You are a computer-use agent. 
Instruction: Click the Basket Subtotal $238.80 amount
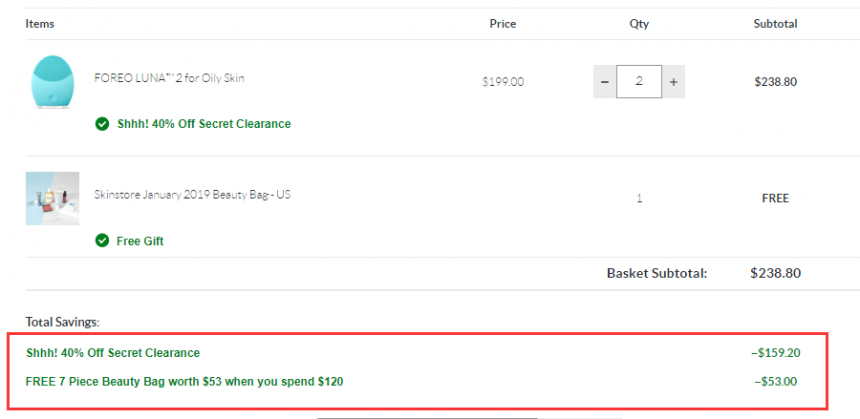pos(776,273)
